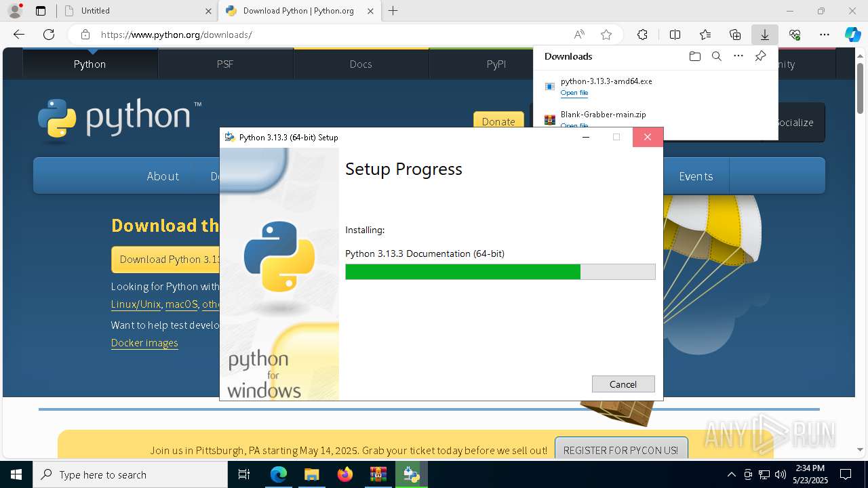
Task: Select the Download Python | Python.org tab
Action: [299, 11]
